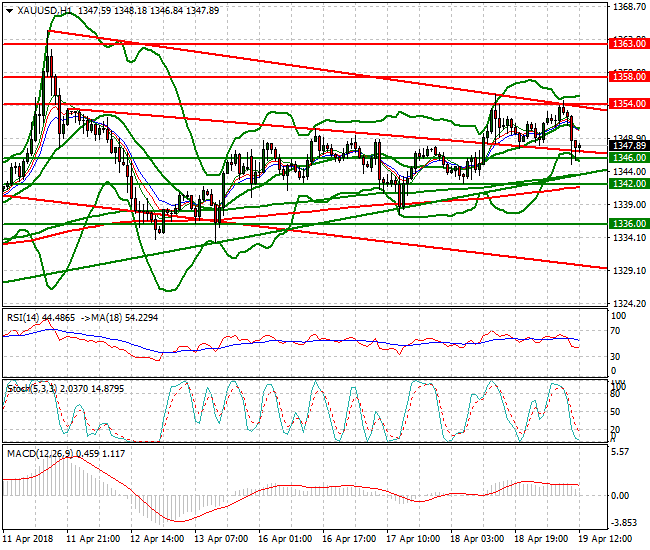This screenshot has width=650, height=550.
Task: Select the Stochastic 50 level value
Action: tap(616, 412)
